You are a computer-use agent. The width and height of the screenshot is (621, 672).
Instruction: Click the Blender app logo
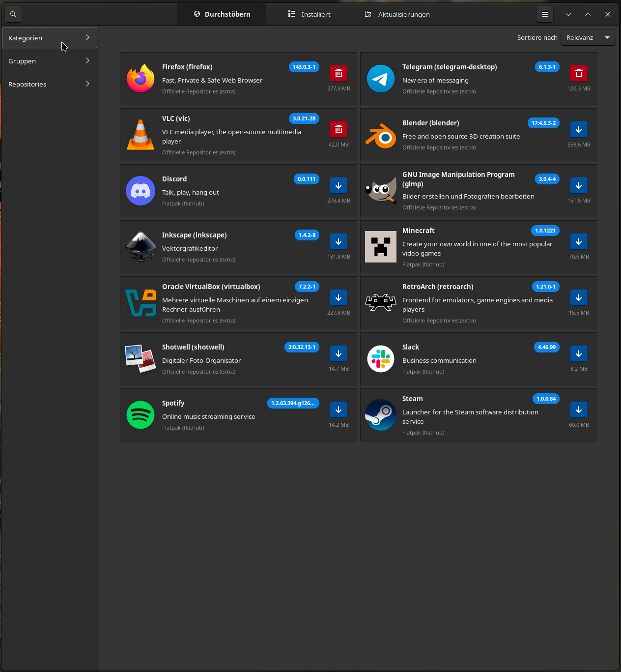pyautogui.click(x=381, y=135)
